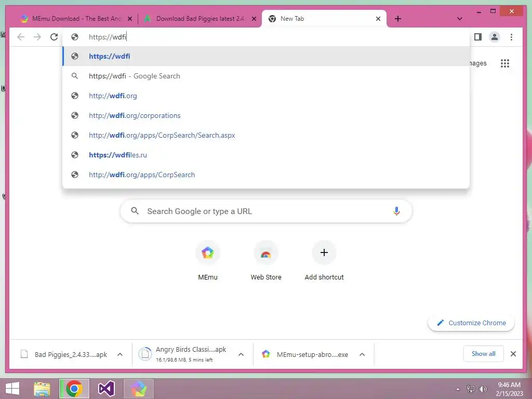Expand options for Angry Birds apk download
This screenshot has height=399, width=532.
[241, 354]
